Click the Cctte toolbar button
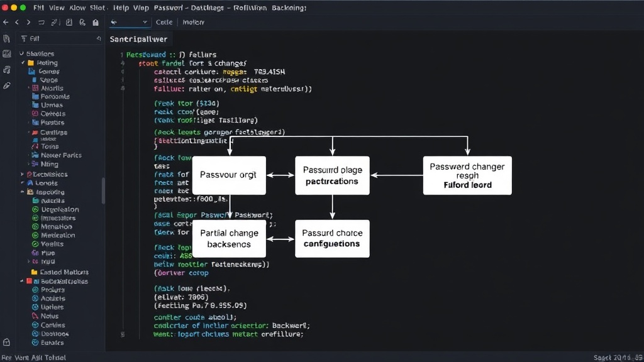644x362 pixels. (x=164, y=22)
